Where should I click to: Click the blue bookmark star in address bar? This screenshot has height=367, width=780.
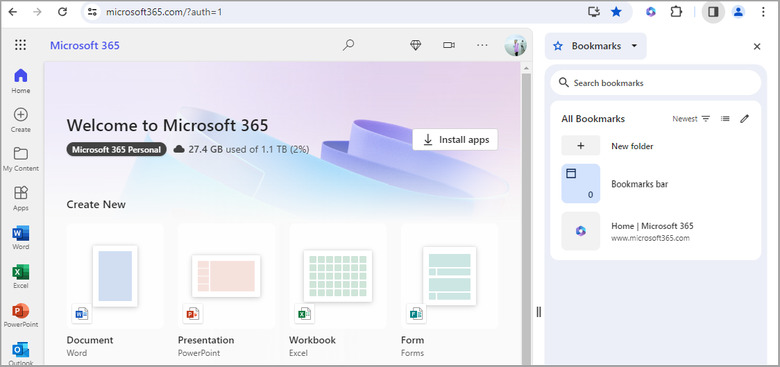click(616, 12)
